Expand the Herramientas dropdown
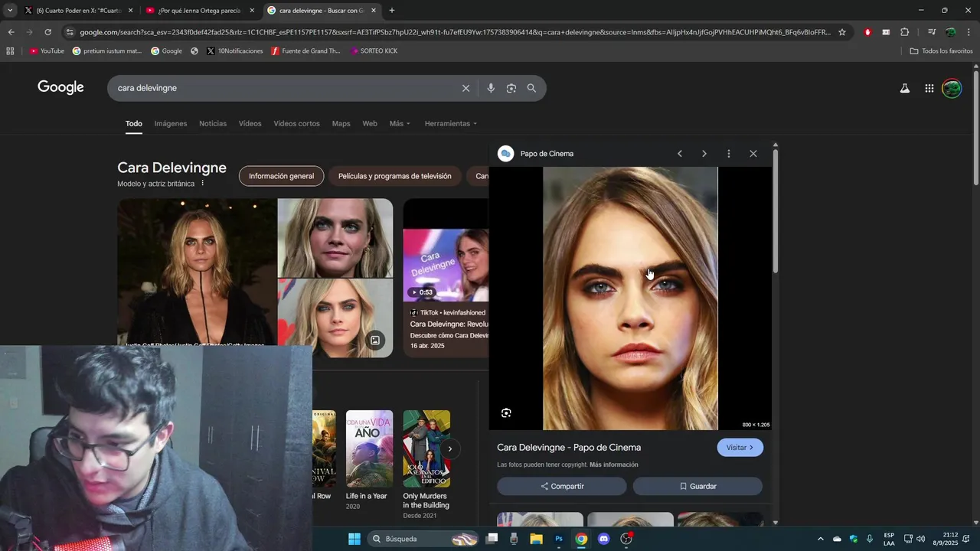The width and height of the screenshot is (980, 551). pyautogui.click(x=451, y=124)
